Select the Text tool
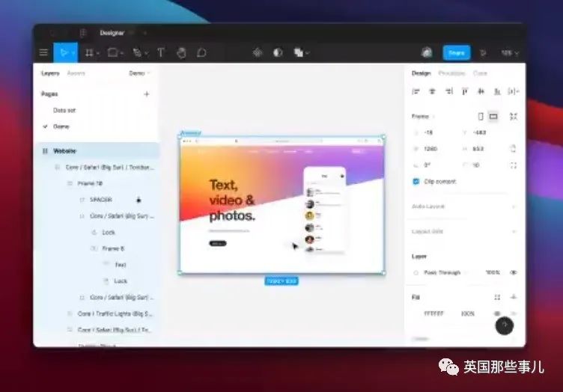The image size is (563, 392). tap(161, 52)
